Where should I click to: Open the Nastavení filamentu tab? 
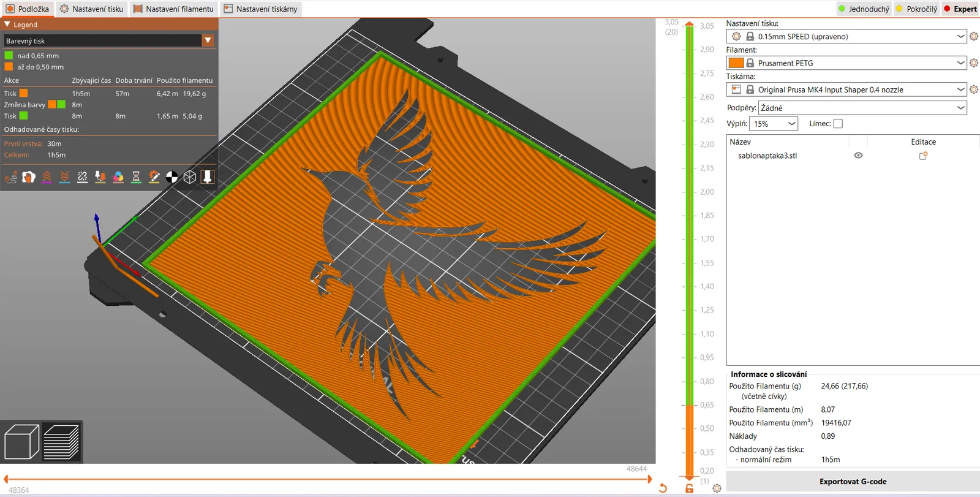click(174, 9)
